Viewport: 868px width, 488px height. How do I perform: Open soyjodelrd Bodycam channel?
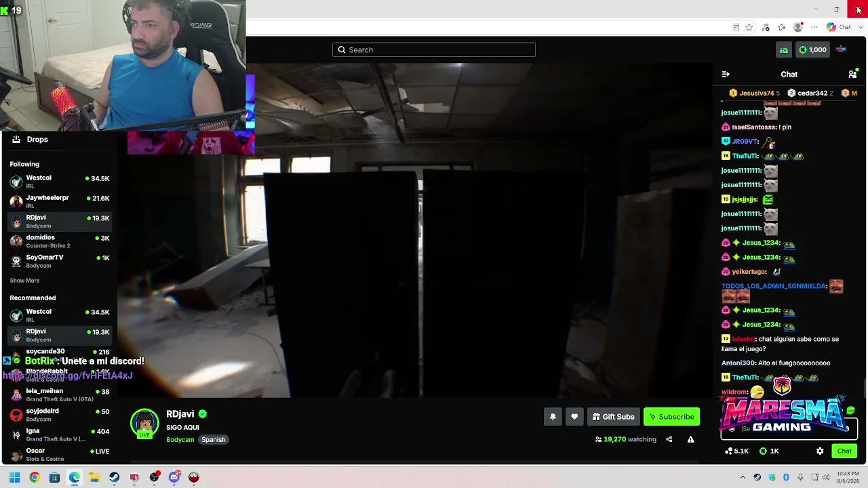59,414
